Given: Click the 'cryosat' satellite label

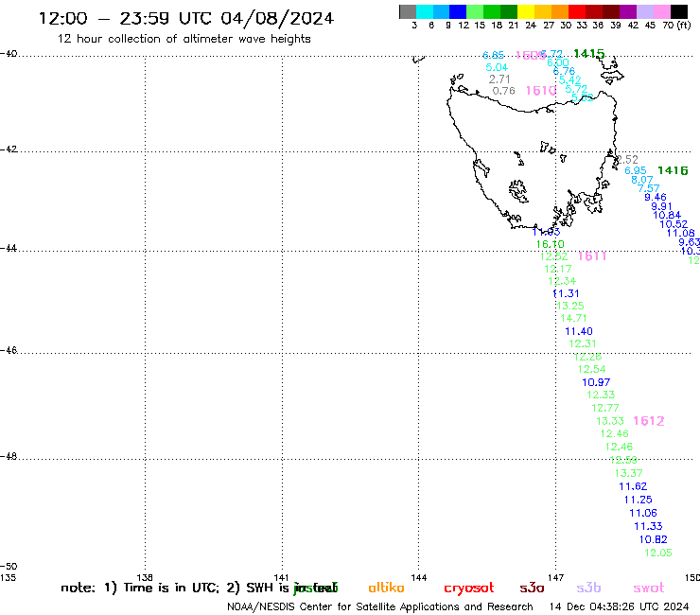Looking at the screenshot, I should [x=469, y=589].
